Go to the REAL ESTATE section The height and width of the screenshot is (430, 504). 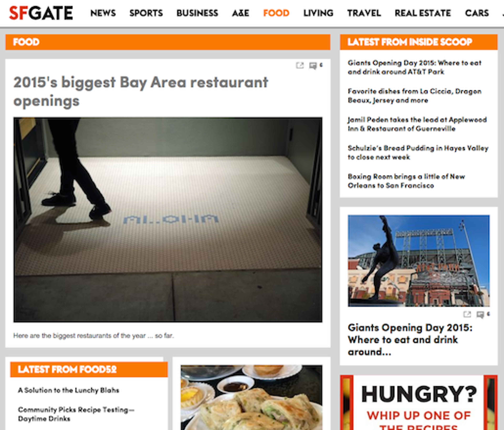click(x=423, y=13)
